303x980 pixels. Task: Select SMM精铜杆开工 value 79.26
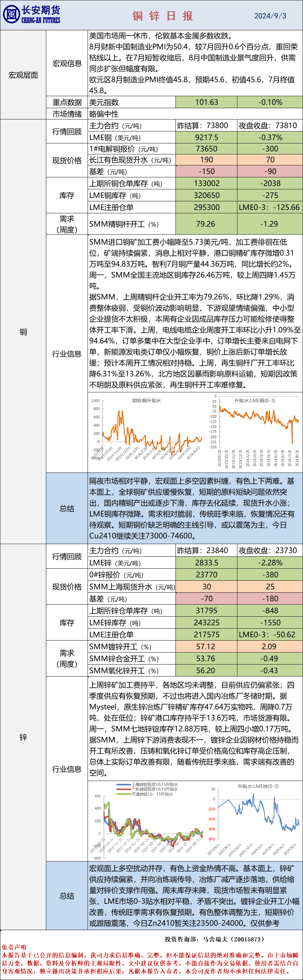point(206,224)
